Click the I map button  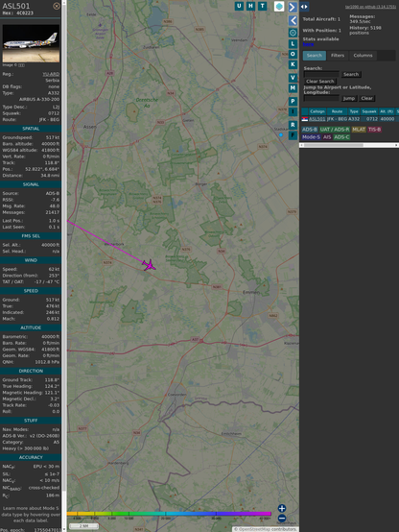(293, 111)
